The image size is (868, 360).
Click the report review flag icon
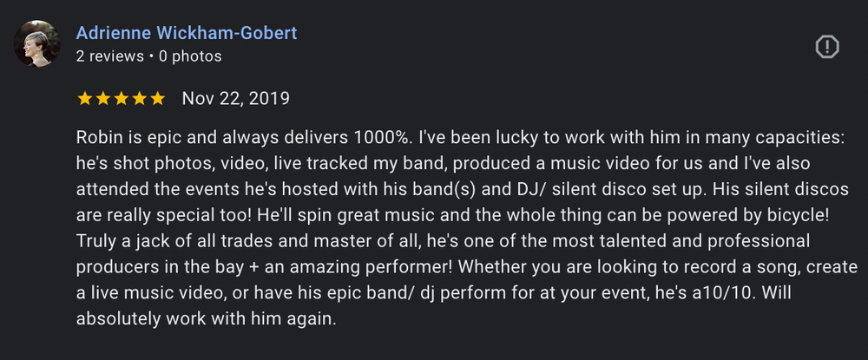827,47
